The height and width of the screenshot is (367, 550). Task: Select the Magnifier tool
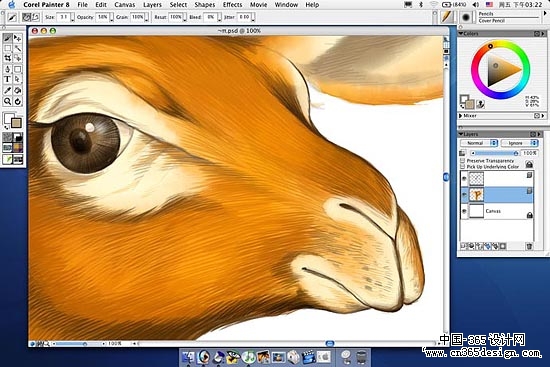point(7,101)
